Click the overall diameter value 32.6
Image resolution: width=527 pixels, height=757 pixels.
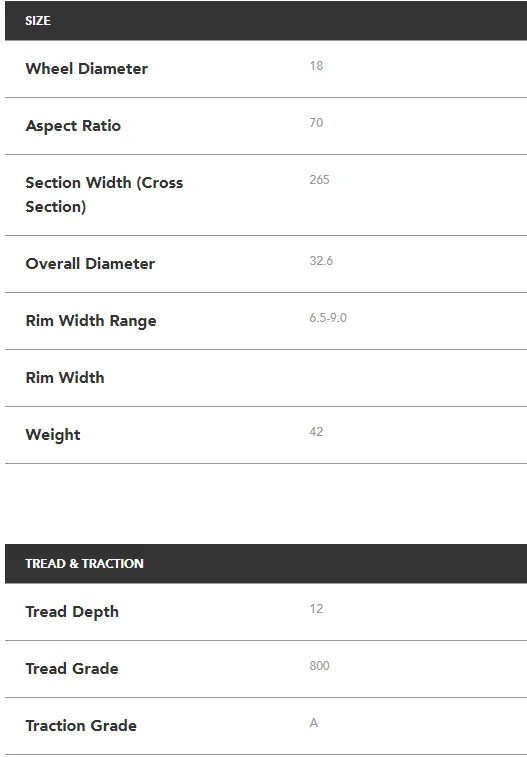(x=321, y=261)
